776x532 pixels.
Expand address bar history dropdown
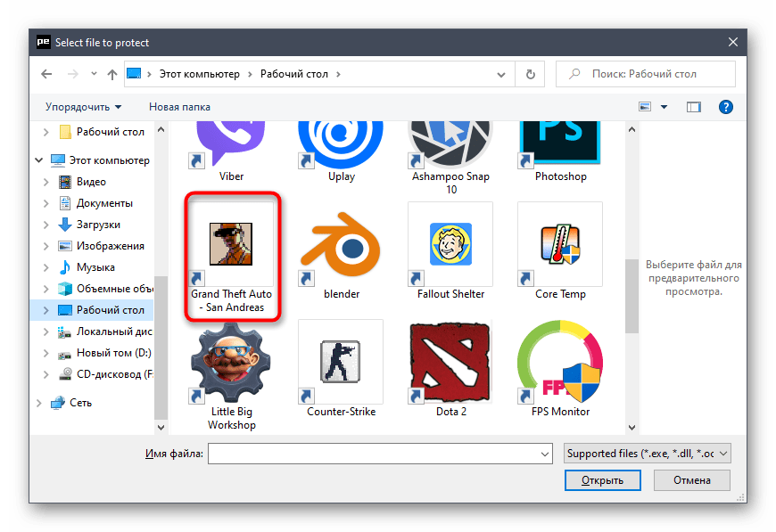point(501,75)
